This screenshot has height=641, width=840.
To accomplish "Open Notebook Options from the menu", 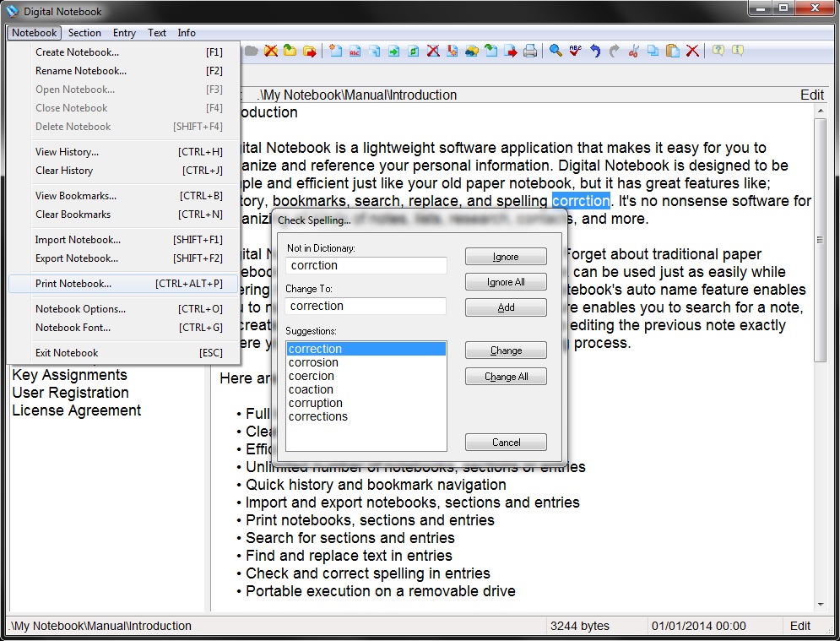I will click(123, 309).
